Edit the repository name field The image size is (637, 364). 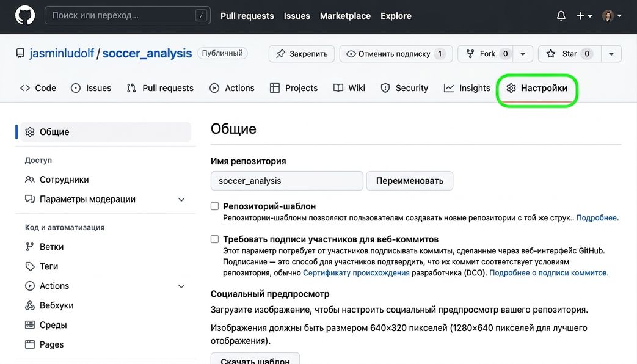point(287,181)
